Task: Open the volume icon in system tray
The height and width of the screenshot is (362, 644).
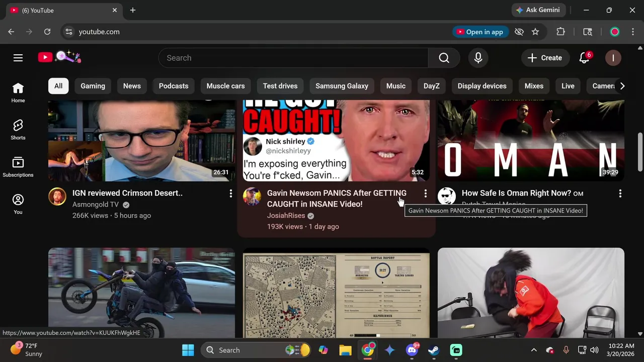Action: click(594, 350)
